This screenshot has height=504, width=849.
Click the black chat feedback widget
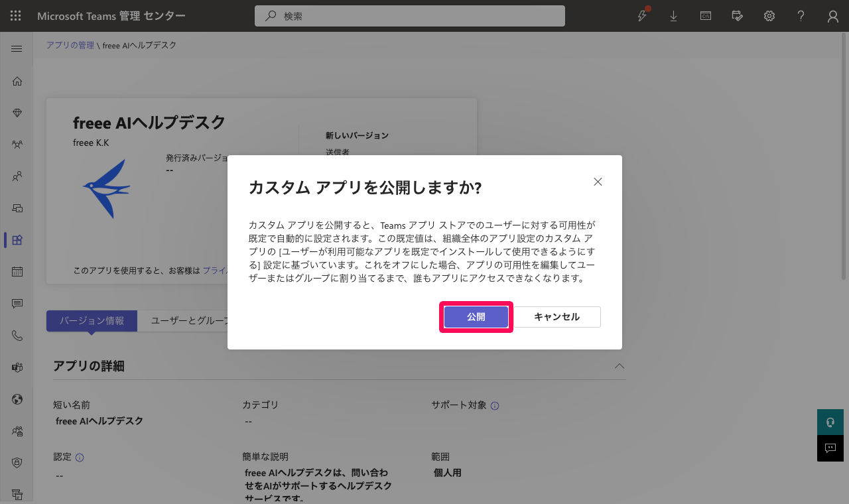point(830,448)
